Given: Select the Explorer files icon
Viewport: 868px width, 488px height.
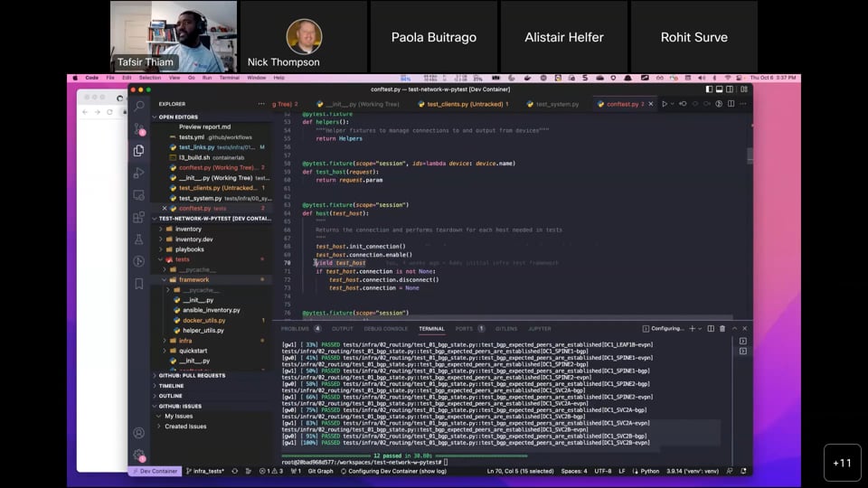Looking at the screenshot, I should pos(139,151).
